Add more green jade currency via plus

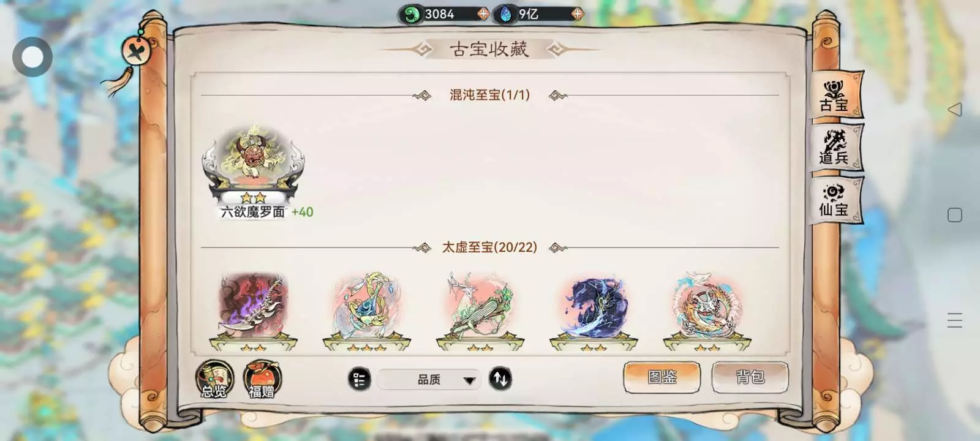[483, 13]
